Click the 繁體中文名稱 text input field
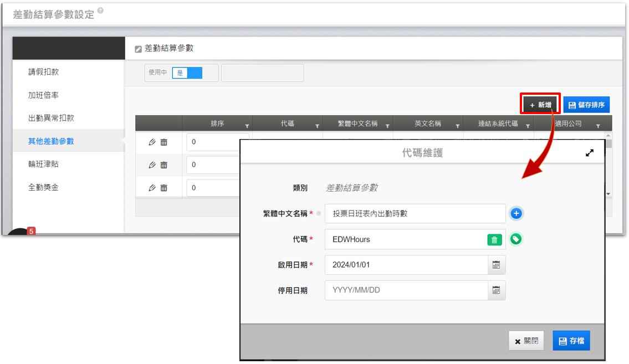The image size is (629, 364). [415, 213]
